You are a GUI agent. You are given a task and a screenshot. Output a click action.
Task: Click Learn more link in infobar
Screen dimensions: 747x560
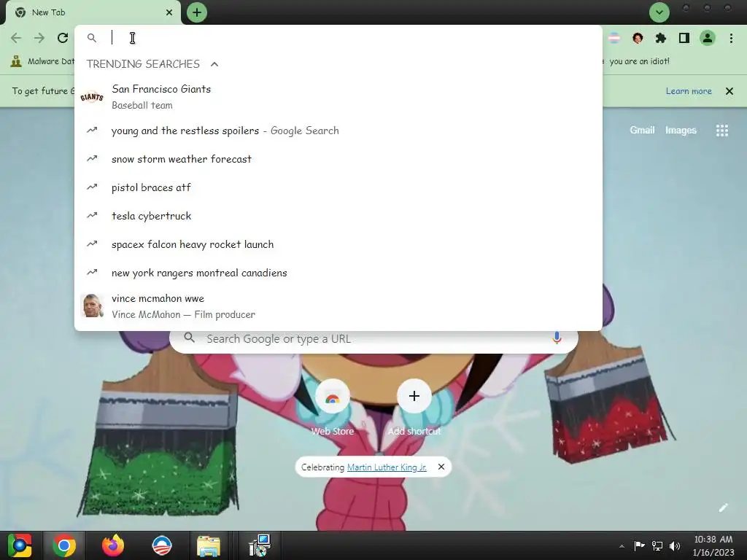689,91
